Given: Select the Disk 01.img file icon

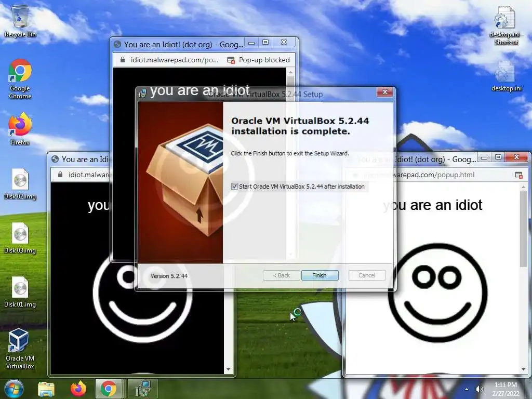Looking at the screenshot, I should (x=20, y=292).
